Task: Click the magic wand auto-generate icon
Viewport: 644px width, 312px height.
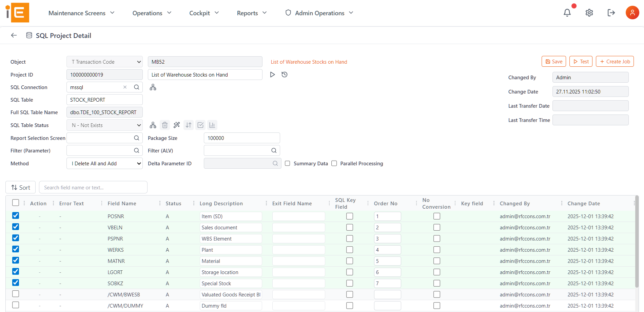Action: pos(177,125)
